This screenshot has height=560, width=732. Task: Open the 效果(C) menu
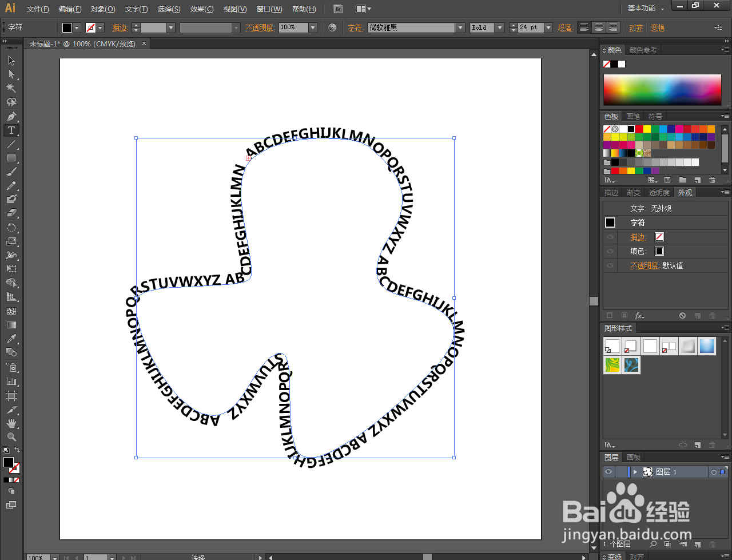pyautogui.click(x=202, y=9)
